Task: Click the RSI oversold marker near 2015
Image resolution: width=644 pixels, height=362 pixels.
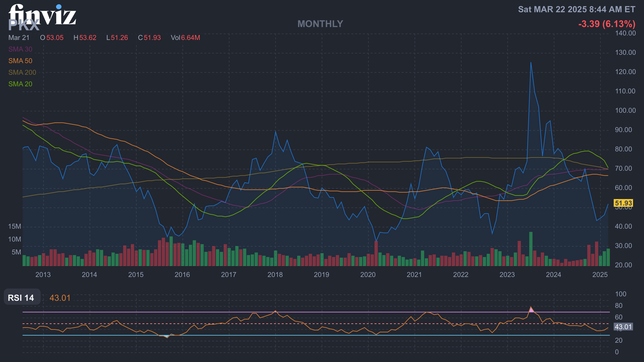Action: [x=167, y=336]
